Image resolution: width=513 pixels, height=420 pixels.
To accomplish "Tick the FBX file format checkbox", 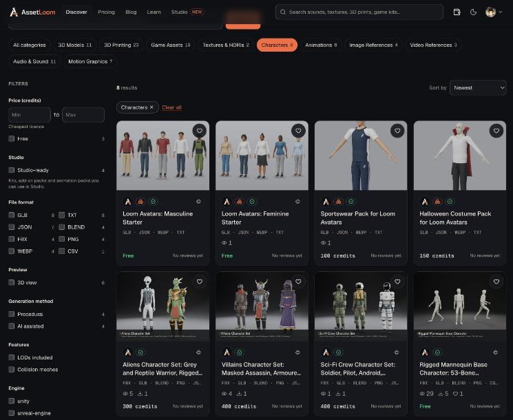I will [12, 239].
